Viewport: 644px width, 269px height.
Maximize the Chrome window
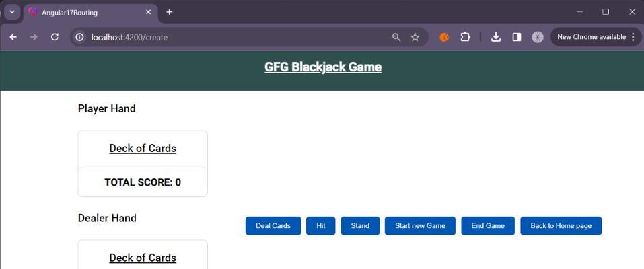(x=606, y=12)
